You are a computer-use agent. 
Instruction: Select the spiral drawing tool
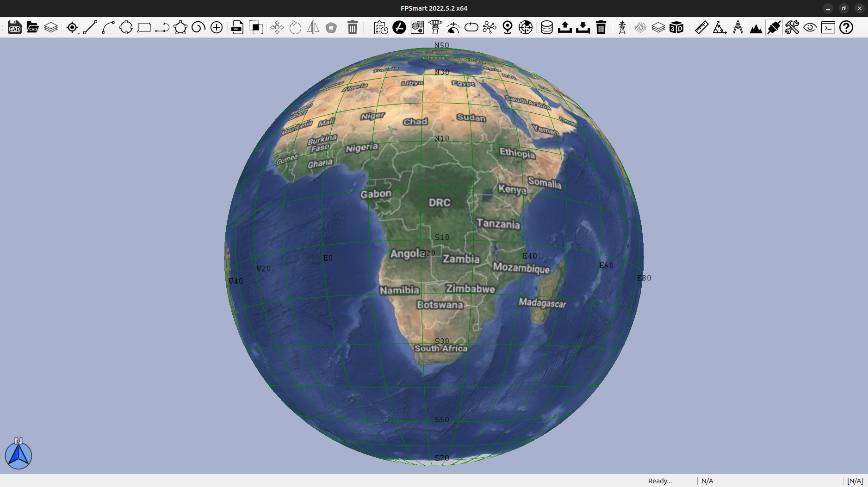[198, 28]
